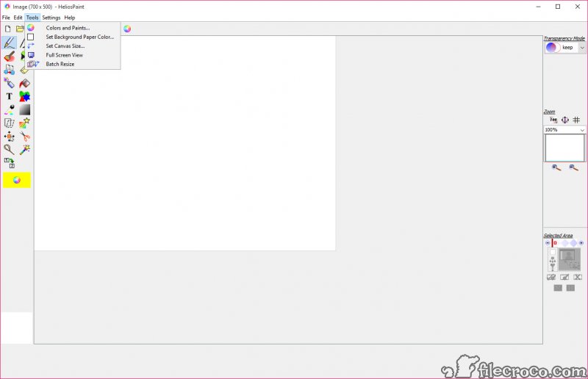Click the left gray square button
The width and height of the screenshot is (588, 379).
coord(558,288)
